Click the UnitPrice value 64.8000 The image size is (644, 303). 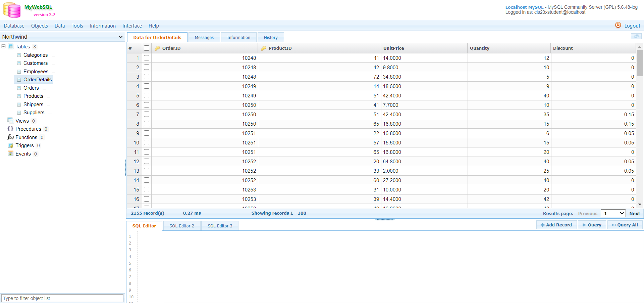point(392,162)
